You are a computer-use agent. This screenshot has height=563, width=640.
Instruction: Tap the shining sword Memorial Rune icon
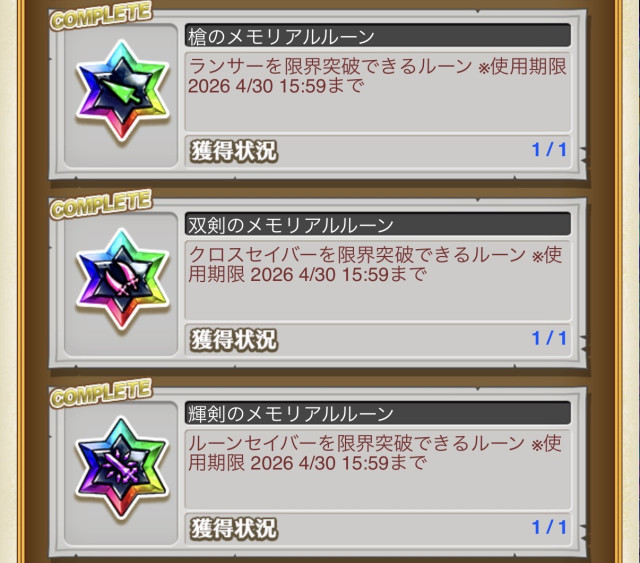(122, 469)
